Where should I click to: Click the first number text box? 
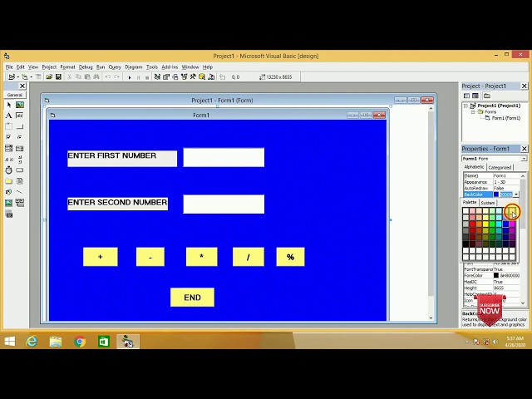click(224, 157)
